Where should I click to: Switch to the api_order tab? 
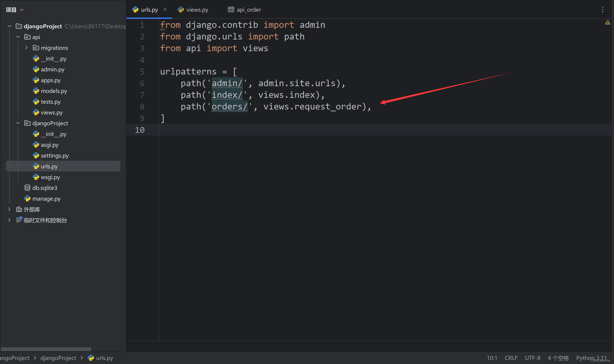coord(249,10)
